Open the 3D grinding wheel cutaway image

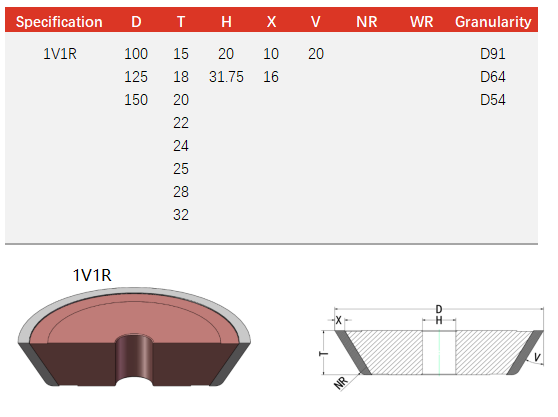135,337
